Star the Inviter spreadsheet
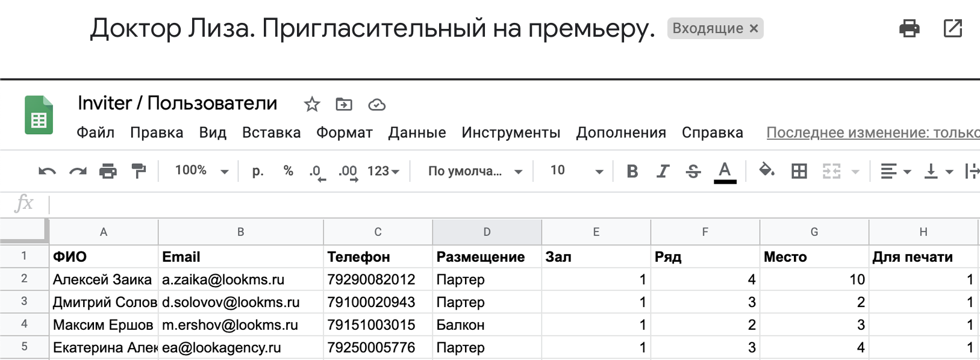Image resolution: width=980 pixels, height=360 pixels. click(312, 104)
